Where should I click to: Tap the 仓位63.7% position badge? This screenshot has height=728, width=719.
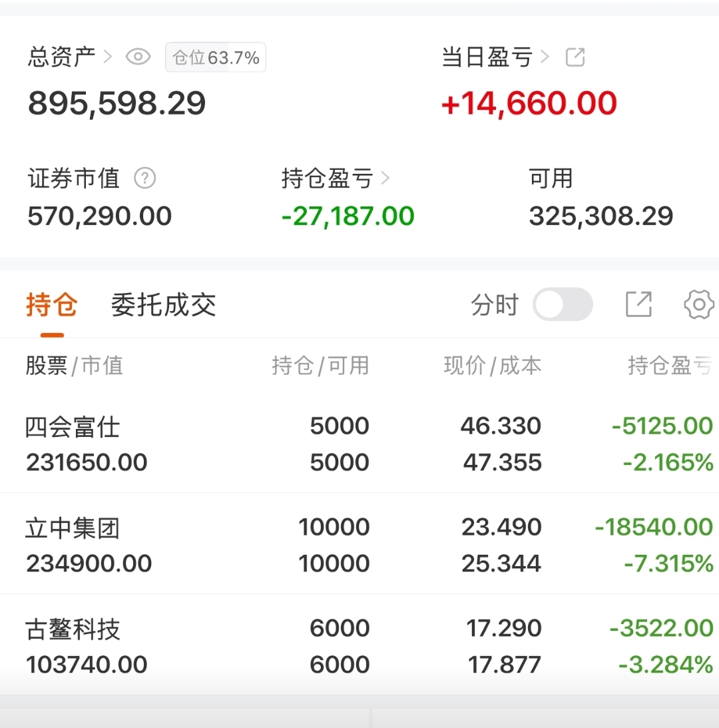pyautogui.click(x=216, y=58)
